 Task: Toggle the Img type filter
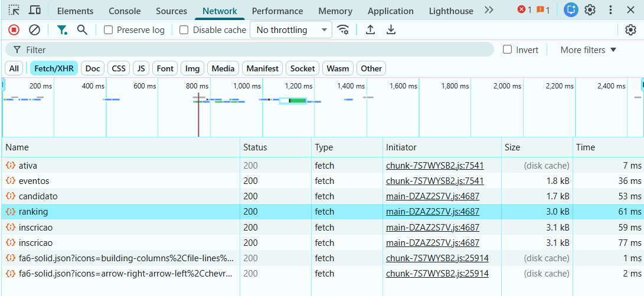[192, 68]
